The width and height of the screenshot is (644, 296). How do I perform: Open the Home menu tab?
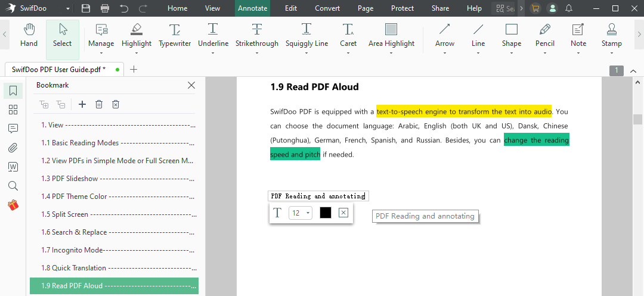[x=178, y=8]
